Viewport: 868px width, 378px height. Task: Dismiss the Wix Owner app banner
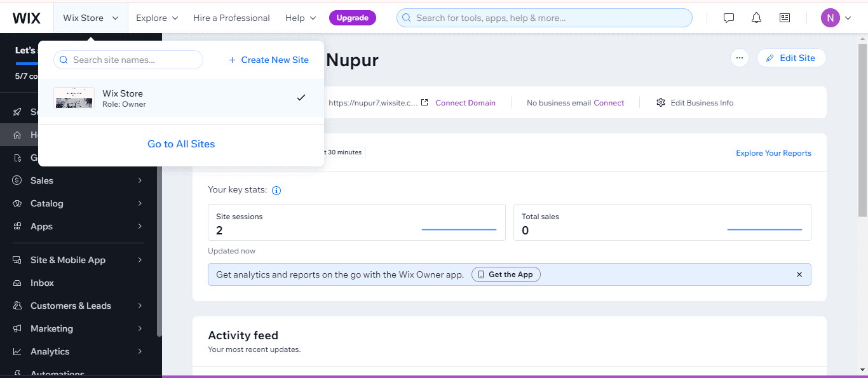[x=799, y=274]
